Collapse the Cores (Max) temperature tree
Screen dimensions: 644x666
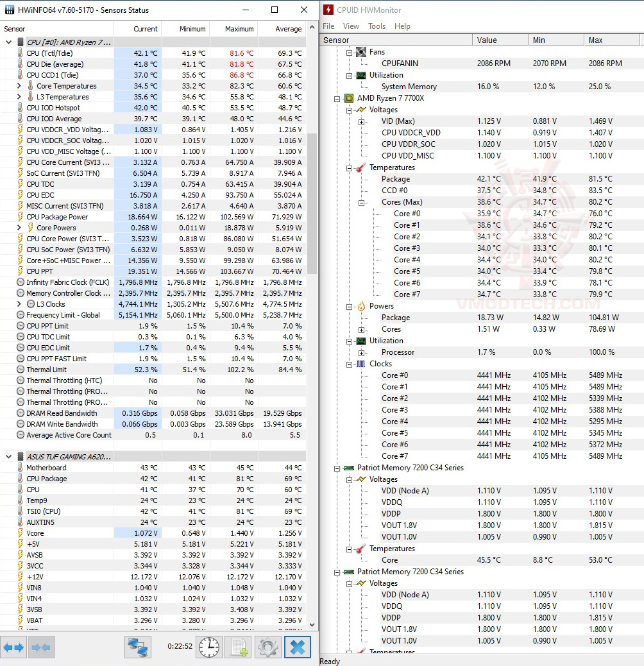point(361,203)
